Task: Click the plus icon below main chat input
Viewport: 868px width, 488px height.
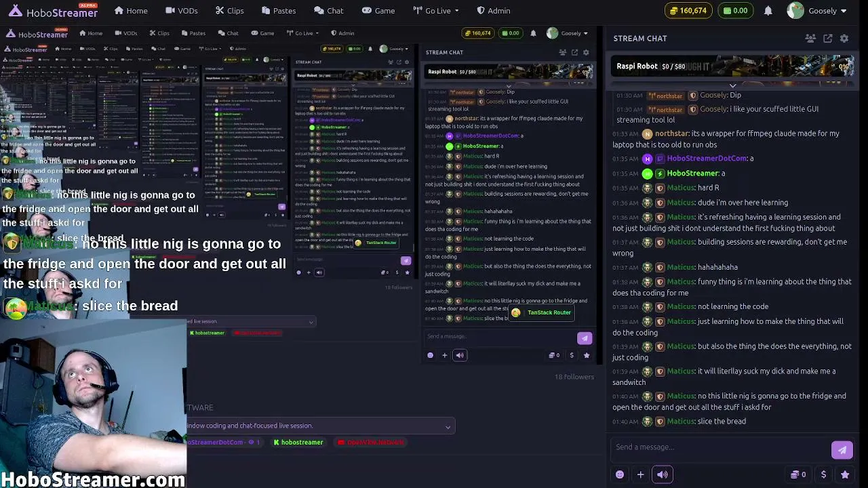Action: pos(640,474)
